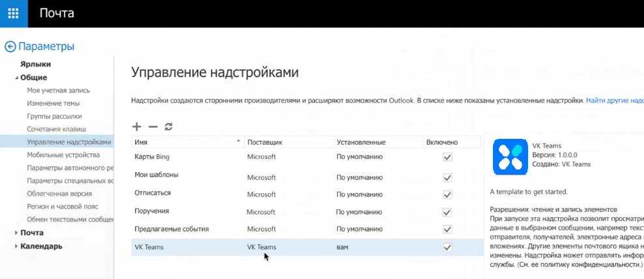
Task: Click the refresh icon above the list
Action: [169, 126]
